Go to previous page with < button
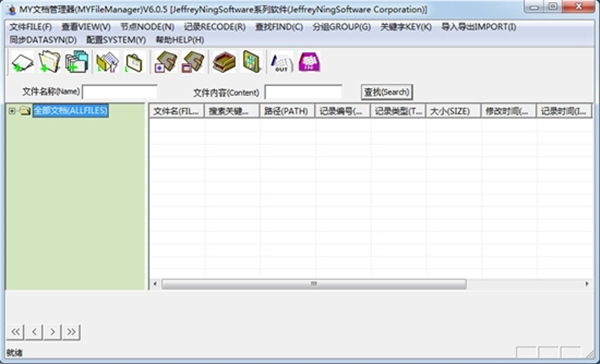The width and height of the screenshot is (600, 364). [x=34, y=332]
